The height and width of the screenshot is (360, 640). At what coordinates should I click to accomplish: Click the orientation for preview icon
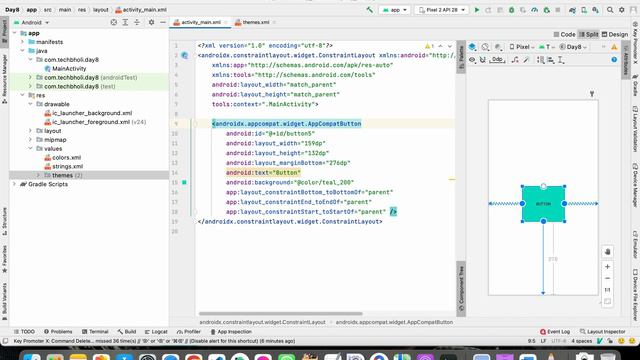pyautogui.click(x=485, y=47)
